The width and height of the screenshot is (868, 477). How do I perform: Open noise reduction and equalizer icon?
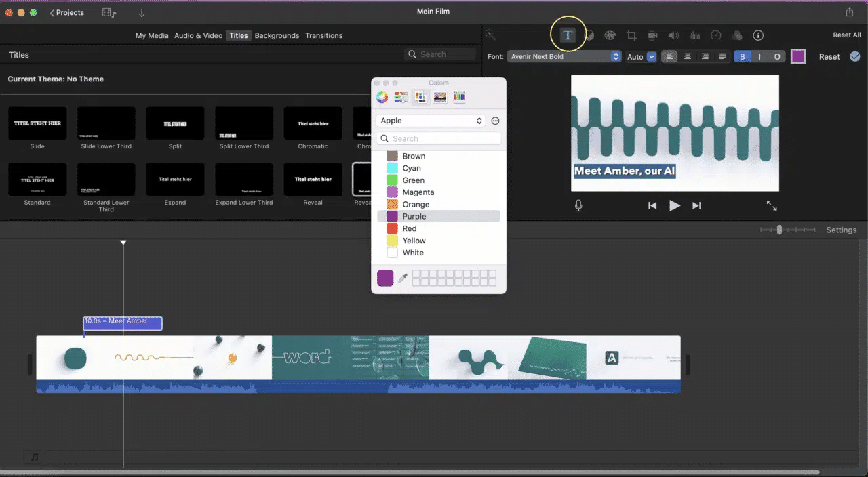(x=694, y=35)
